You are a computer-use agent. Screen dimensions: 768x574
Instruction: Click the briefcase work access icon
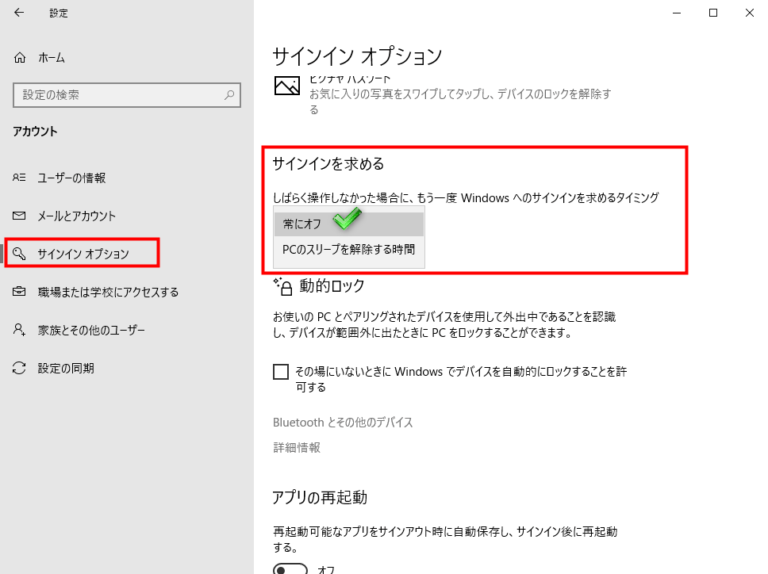19,292
